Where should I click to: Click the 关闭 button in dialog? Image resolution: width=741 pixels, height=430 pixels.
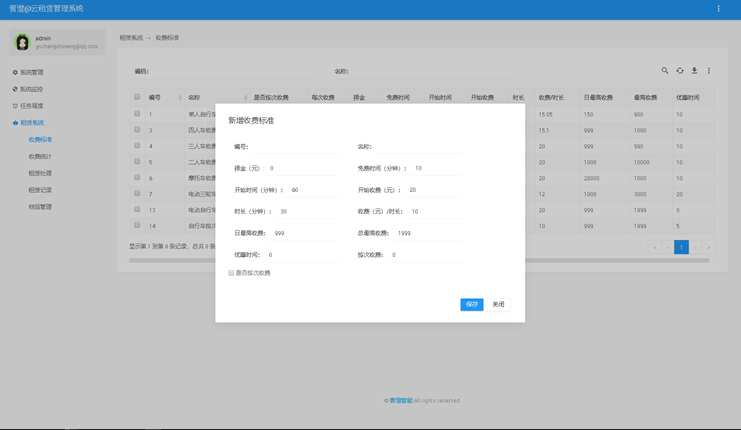pyautogui.click(x=498, y=304)
